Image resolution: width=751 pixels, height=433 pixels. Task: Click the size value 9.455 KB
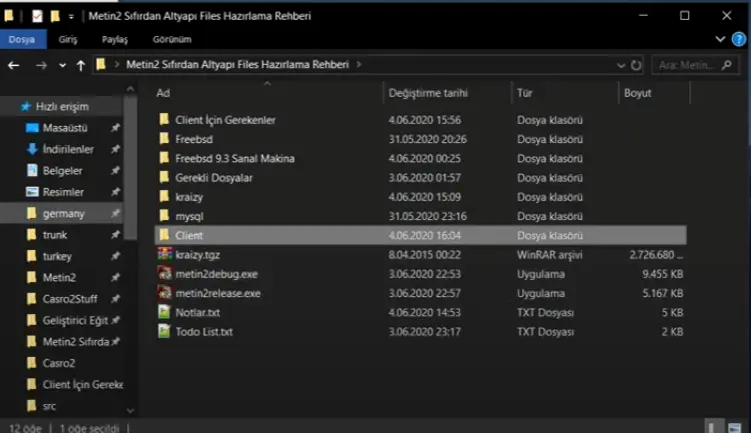tap(662, 274)
